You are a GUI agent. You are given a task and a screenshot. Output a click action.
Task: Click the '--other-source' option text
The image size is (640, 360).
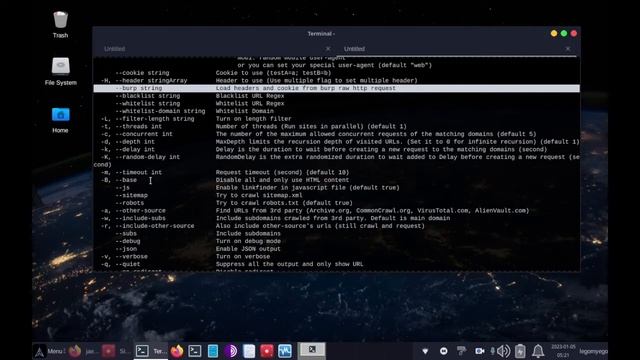(x=140, y=211)
